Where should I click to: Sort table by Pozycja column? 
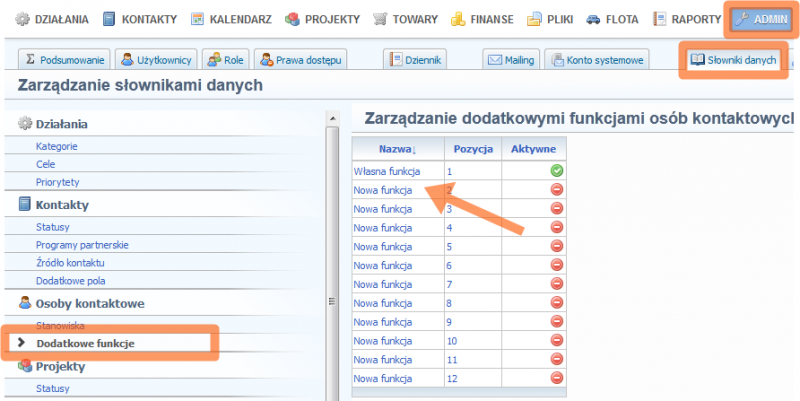tap(472, 148)
